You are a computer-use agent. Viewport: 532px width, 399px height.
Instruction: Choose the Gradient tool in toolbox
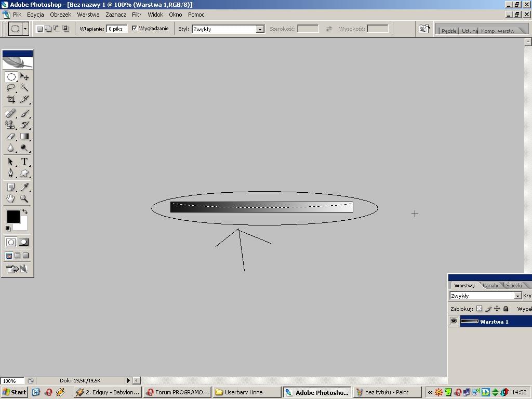click(x=24, y=137)
